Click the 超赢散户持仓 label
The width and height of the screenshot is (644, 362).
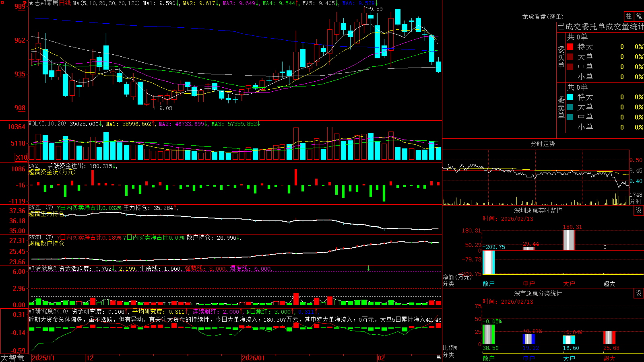coord(46,244)
